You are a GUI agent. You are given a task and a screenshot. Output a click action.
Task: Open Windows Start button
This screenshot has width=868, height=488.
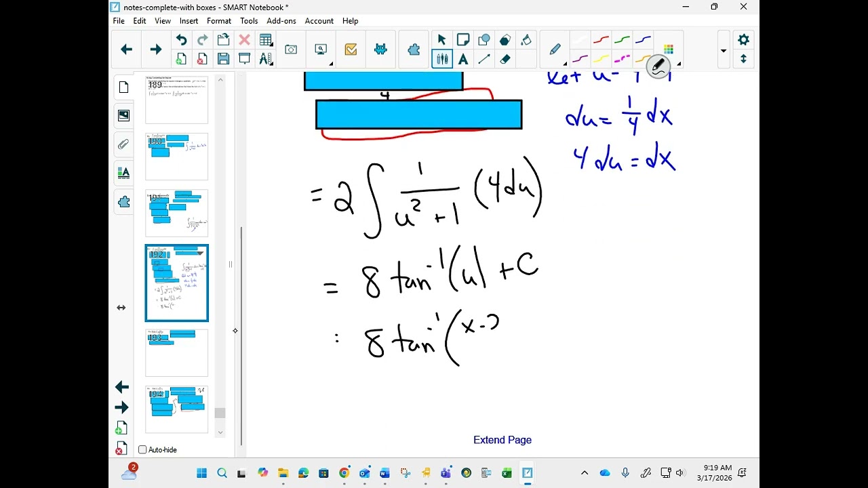tap(201, 473)
